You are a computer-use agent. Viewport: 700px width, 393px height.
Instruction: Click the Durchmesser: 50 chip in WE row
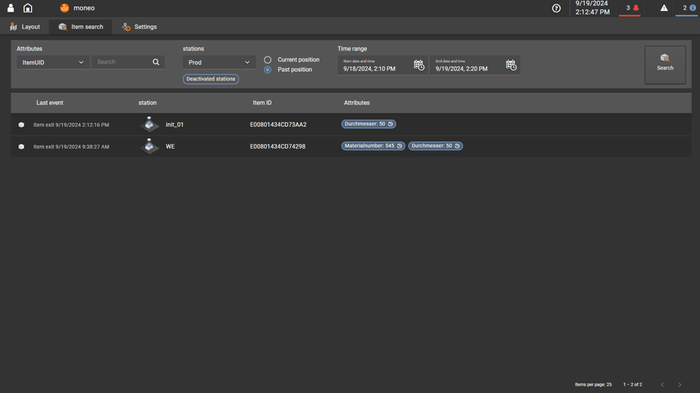coord(435,146)
